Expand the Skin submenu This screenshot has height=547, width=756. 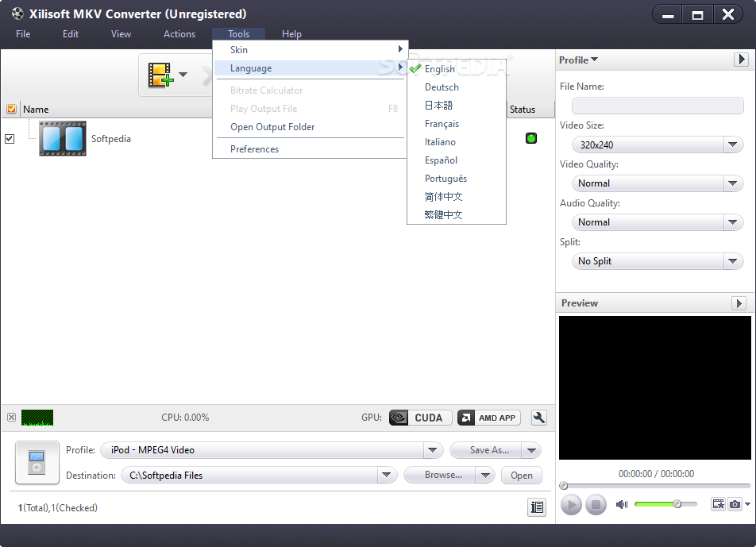pyautogui.click(x=310, y=50)
